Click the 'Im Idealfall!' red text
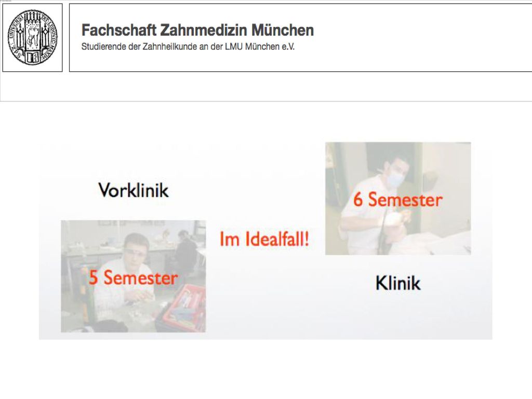The width and height of the screenshot is (532, 399). 264,239
